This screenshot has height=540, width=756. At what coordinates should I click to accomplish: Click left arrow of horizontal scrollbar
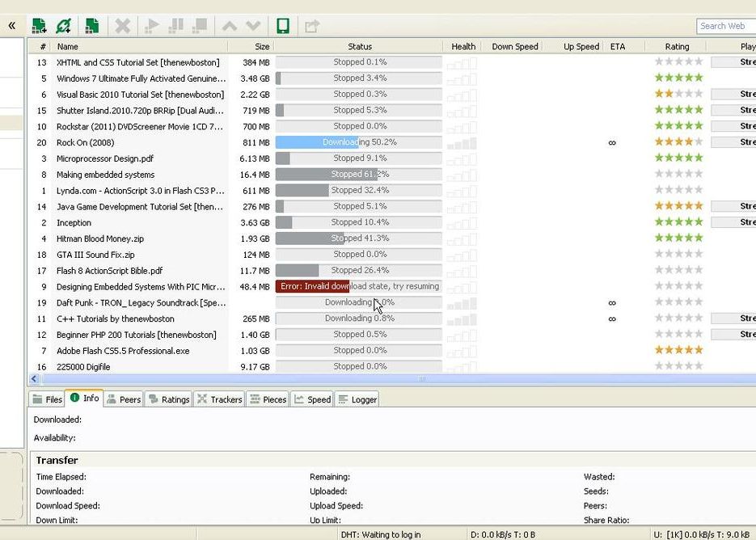[34, 378]
